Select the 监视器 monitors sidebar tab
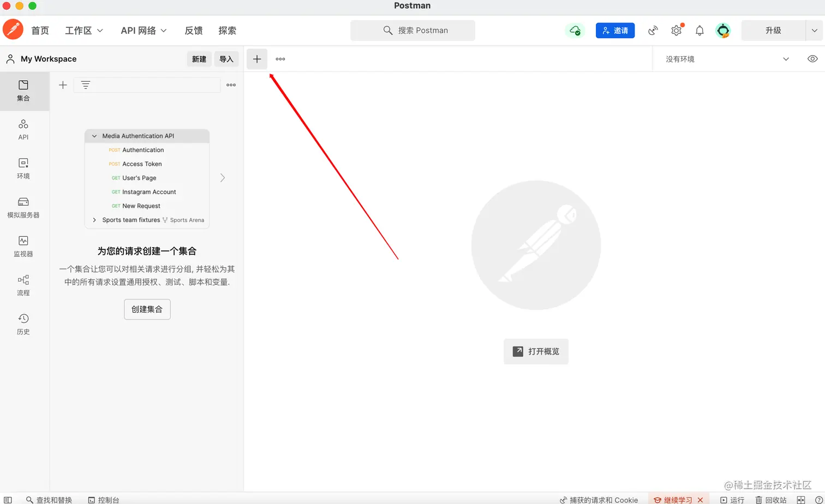825x504 pixels. pos(23,247)
